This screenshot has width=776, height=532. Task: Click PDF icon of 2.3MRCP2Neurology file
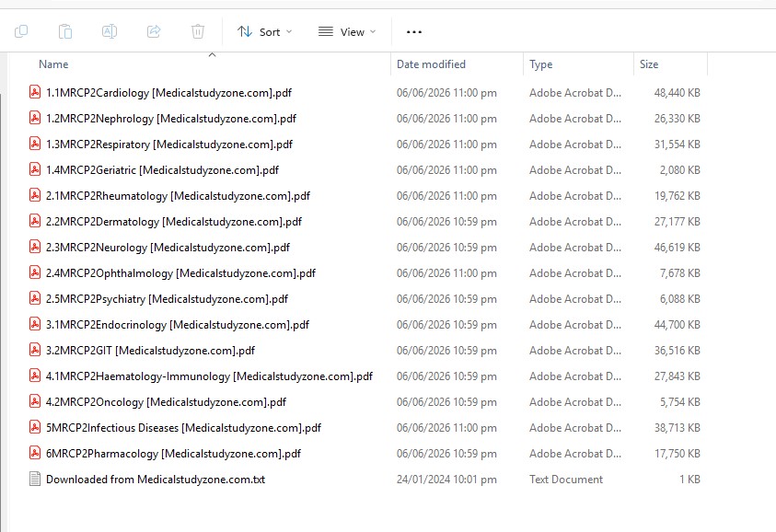(35, 247)
